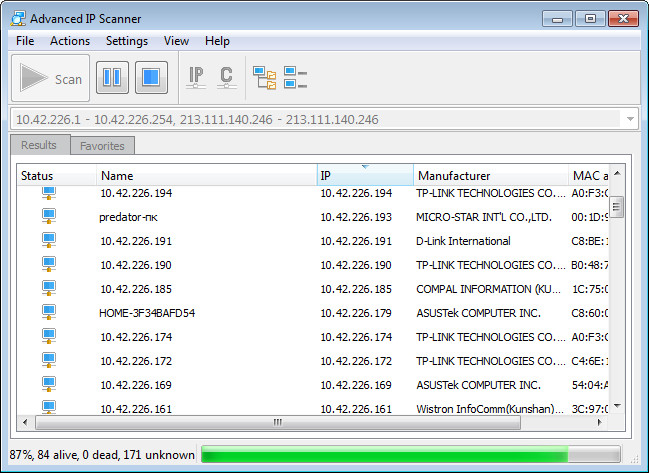Open the Settings menu
649x473 pixels.
(x=127, y=41)
